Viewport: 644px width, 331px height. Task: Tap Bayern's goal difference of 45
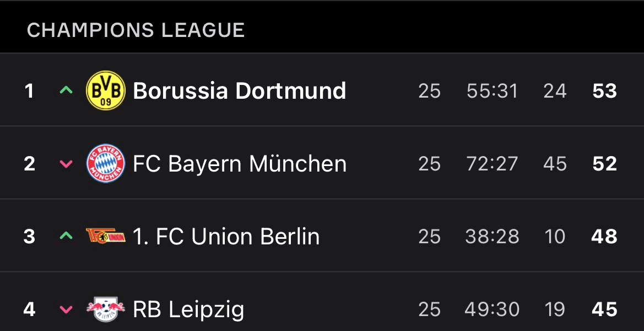555,163
